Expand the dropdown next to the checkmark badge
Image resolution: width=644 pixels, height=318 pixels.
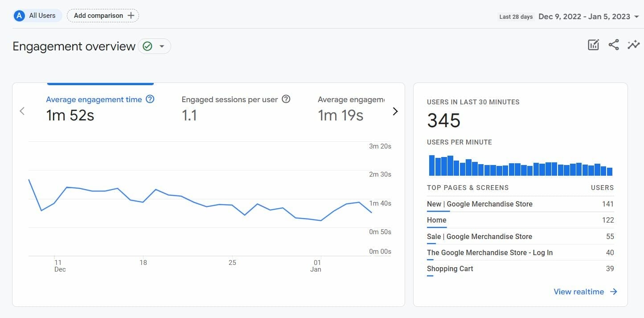[x=162, y=46]
